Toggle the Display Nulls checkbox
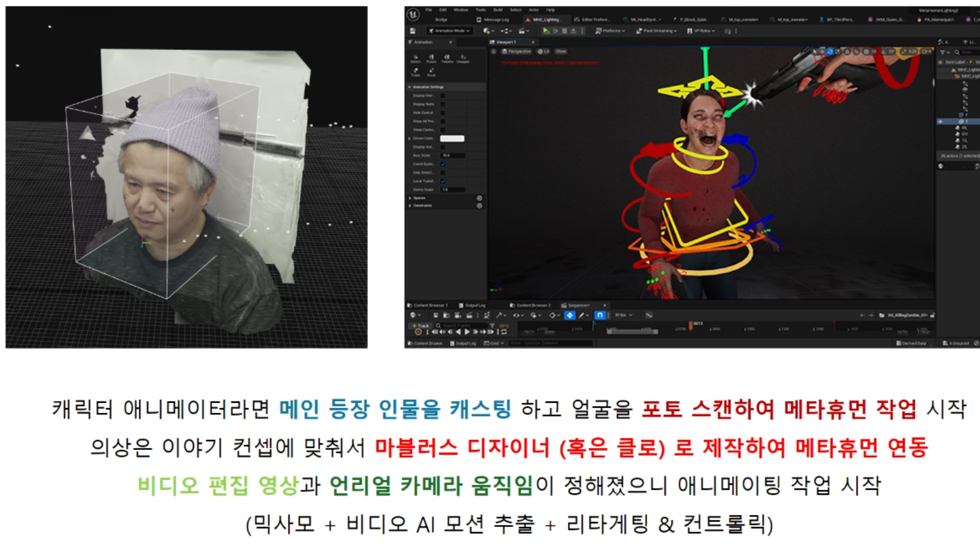 pyautogui.click(x=443, y=104)
